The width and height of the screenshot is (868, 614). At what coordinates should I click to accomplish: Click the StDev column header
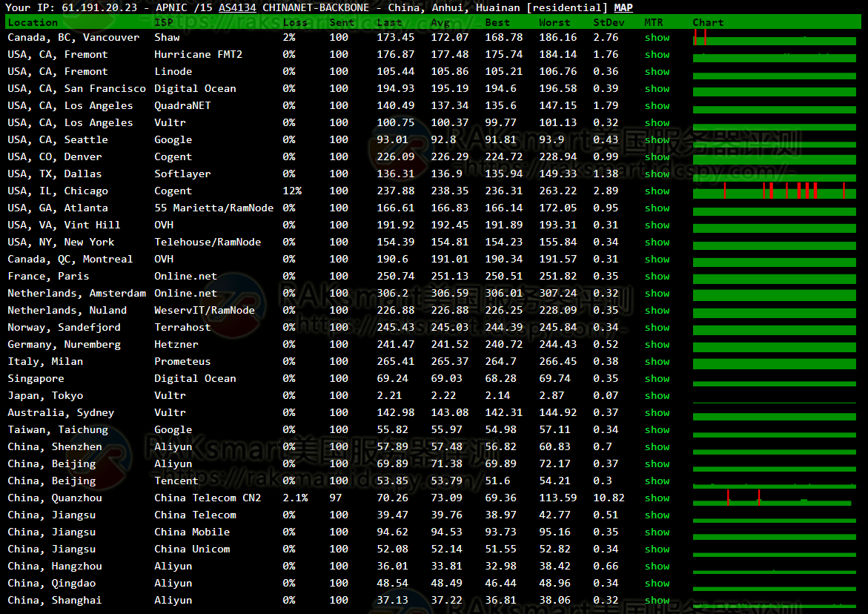point(609,23)
